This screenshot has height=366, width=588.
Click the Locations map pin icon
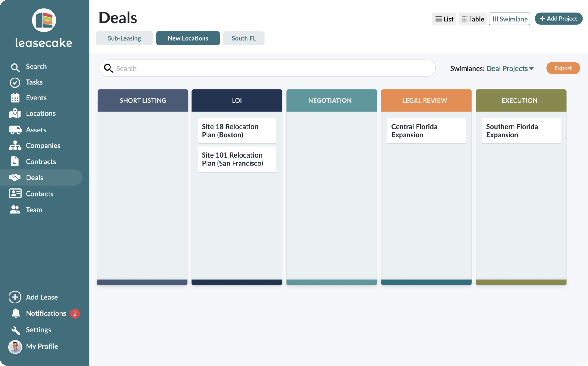(15, 114)
